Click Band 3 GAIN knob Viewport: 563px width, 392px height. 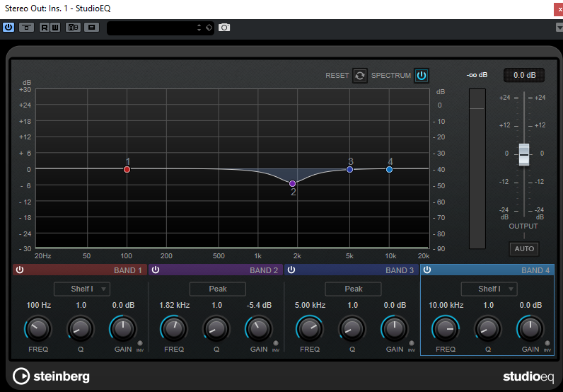pos(395,328)
